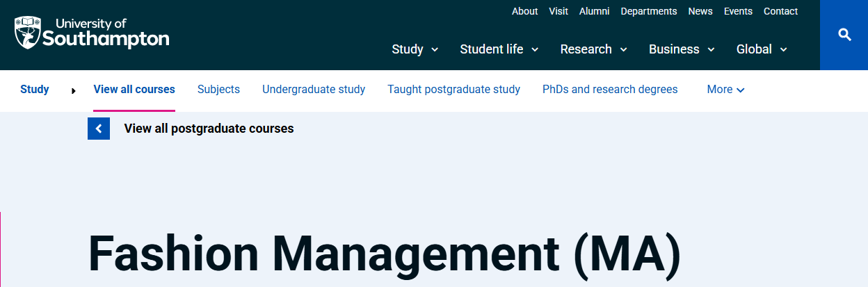Open the Global dropdown menu
This screenshot has width=868, height=287.
coord(762,49)
